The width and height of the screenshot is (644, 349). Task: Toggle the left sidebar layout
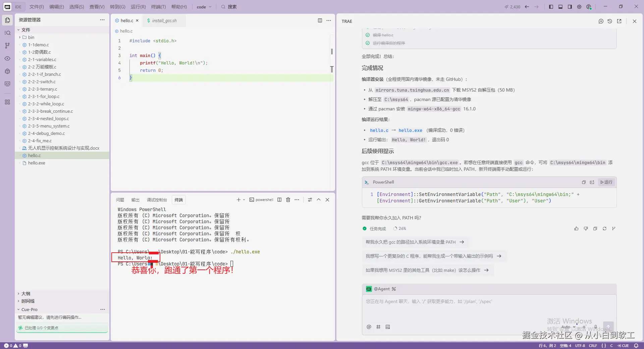551,7
